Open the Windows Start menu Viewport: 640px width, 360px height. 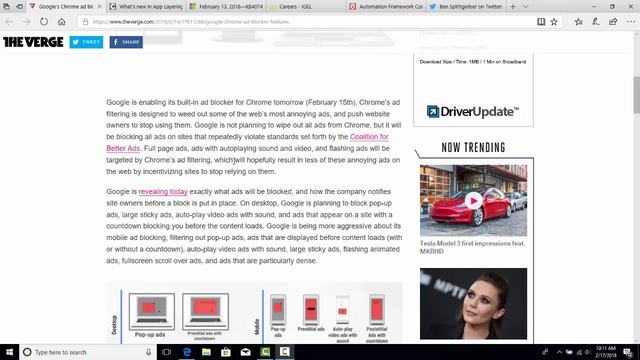click(x=9, y=352)
